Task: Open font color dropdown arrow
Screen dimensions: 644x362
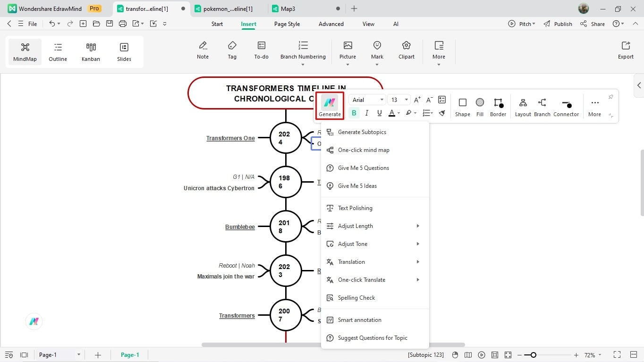Action: pos(398,113)
